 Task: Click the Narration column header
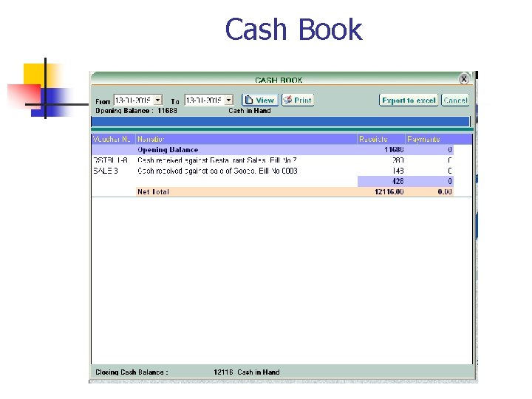pos(246,139)
